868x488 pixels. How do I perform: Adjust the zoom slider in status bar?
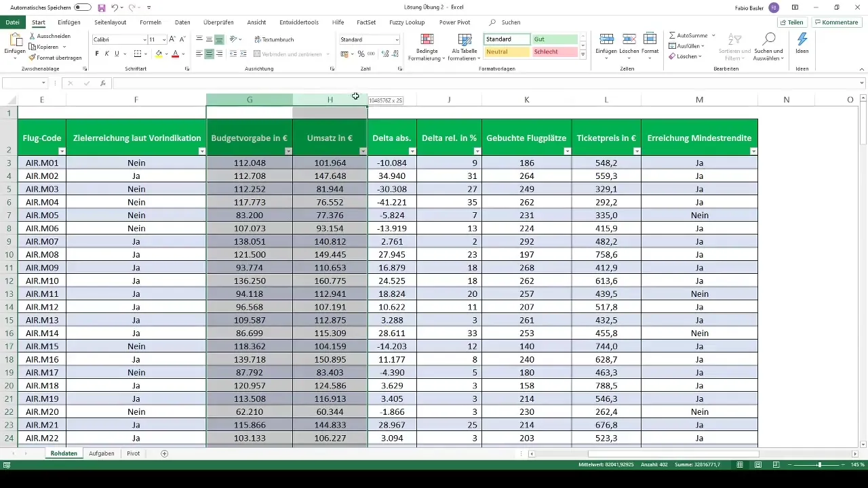(x=819, y=465)
